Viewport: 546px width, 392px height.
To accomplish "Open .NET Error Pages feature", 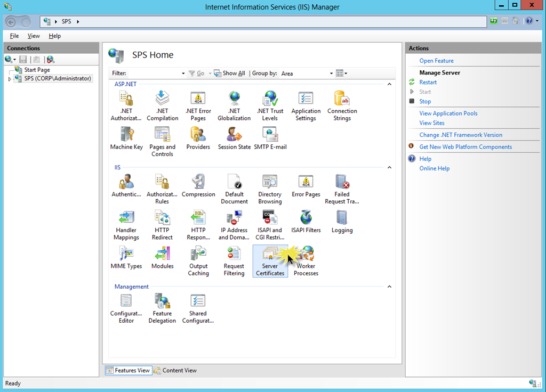I will [198, 106].
